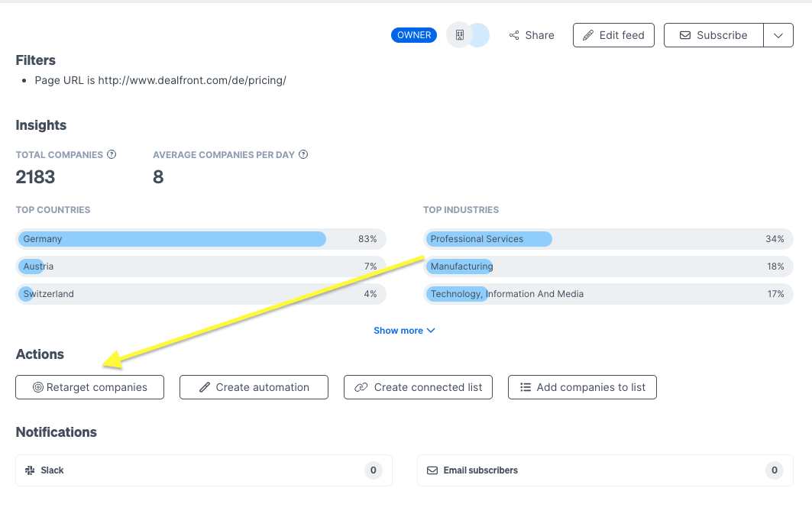The image size is (812, 517).
Task: Select the Germany country bar
Action: (x=201, y=239)
